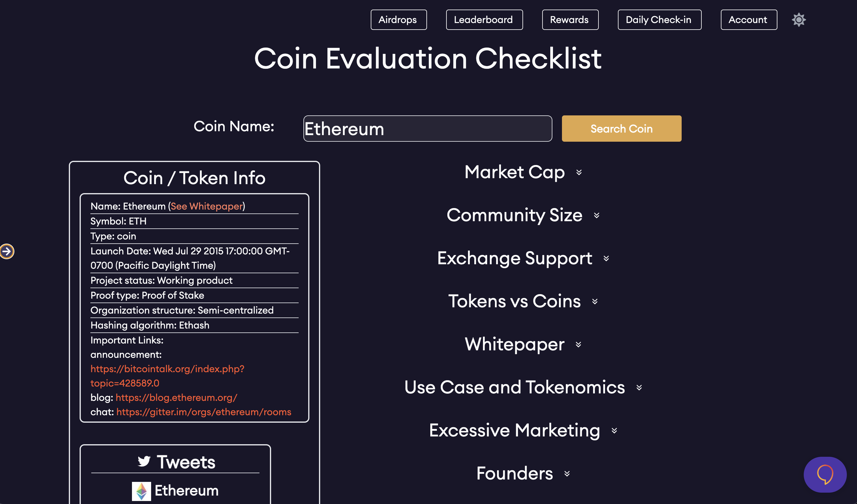Click the Twitter bird icon

pos(144,462)
